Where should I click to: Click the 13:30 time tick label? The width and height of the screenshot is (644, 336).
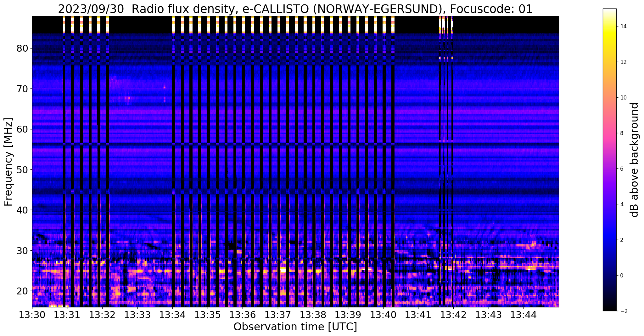(32, 315)
